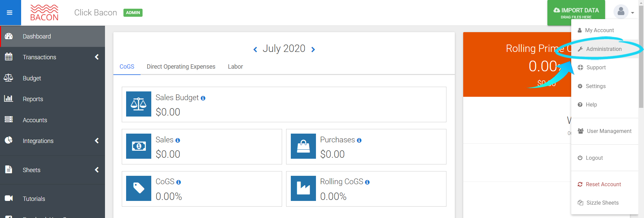Viewport: 644px width, 218px height.
Task: Click the CoGS card info icon
Action: pos(178,182)
